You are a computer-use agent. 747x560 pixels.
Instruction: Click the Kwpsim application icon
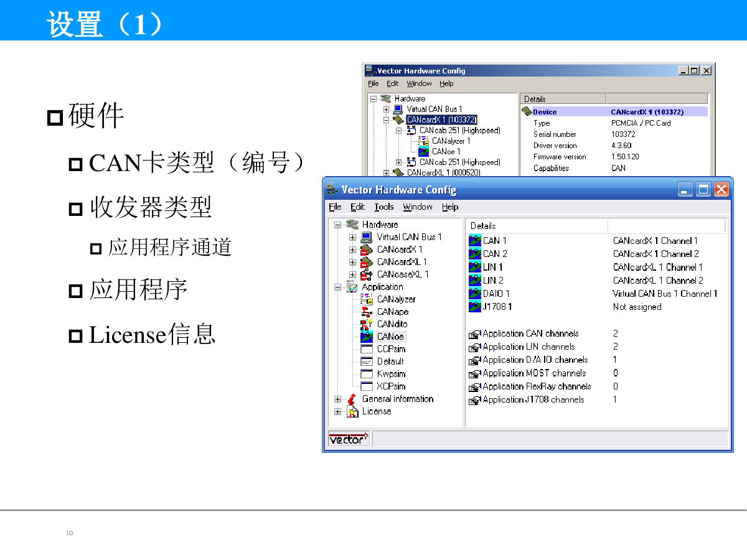tap(367, 374)
